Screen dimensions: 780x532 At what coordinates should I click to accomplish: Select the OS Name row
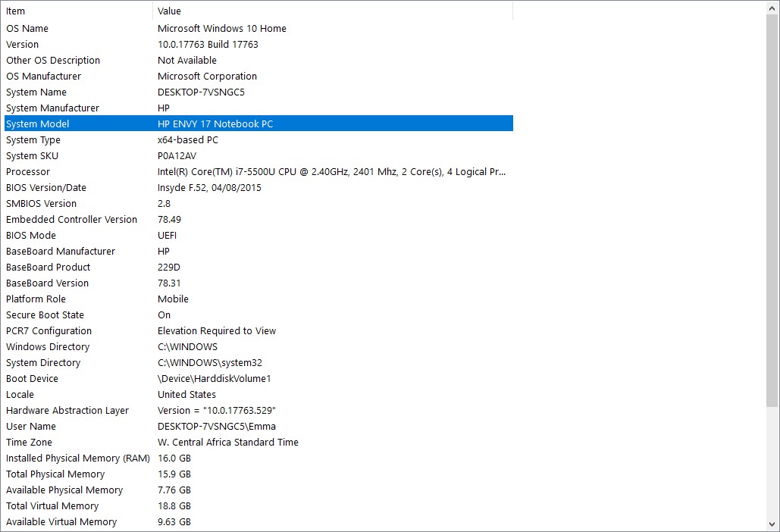(x=258, y=28)
